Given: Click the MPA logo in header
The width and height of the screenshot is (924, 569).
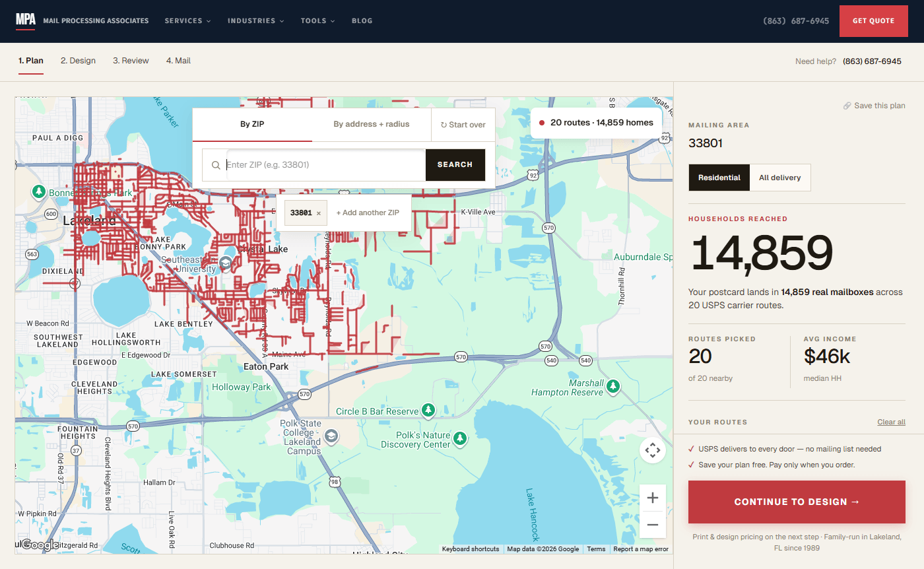Looking at the screenshot, I should coord(26,20).
